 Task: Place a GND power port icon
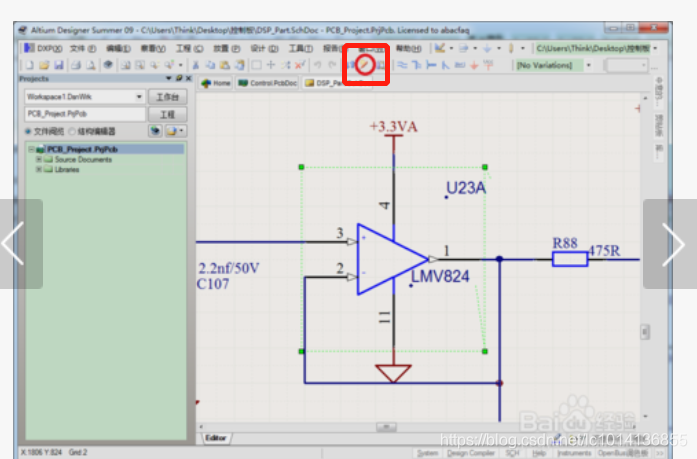pos(474,65)
